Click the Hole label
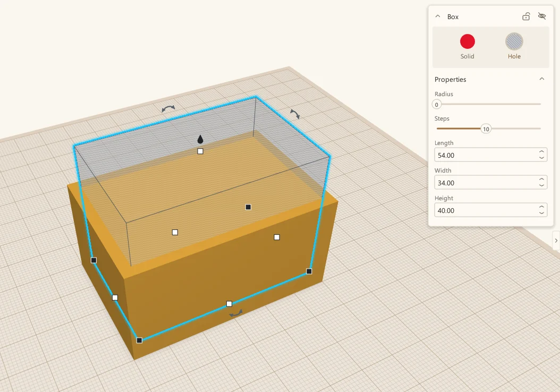Screen dimensions: 560x392 [514, 56]
